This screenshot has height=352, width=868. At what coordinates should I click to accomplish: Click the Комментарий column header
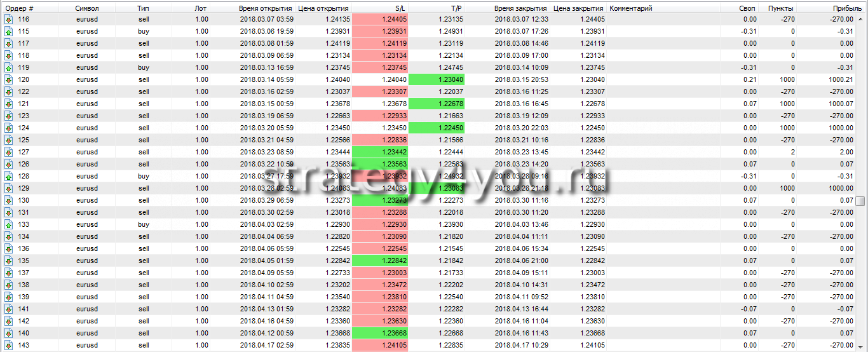click(x=631, y=8)
